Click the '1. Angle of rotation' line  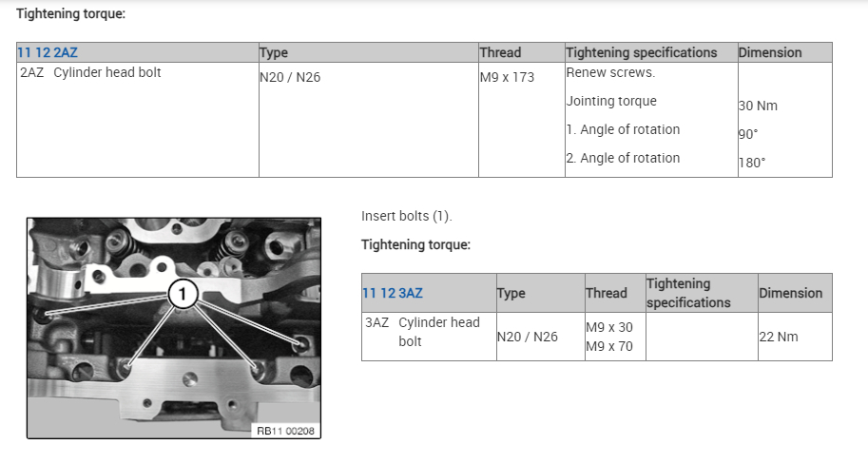623,129
